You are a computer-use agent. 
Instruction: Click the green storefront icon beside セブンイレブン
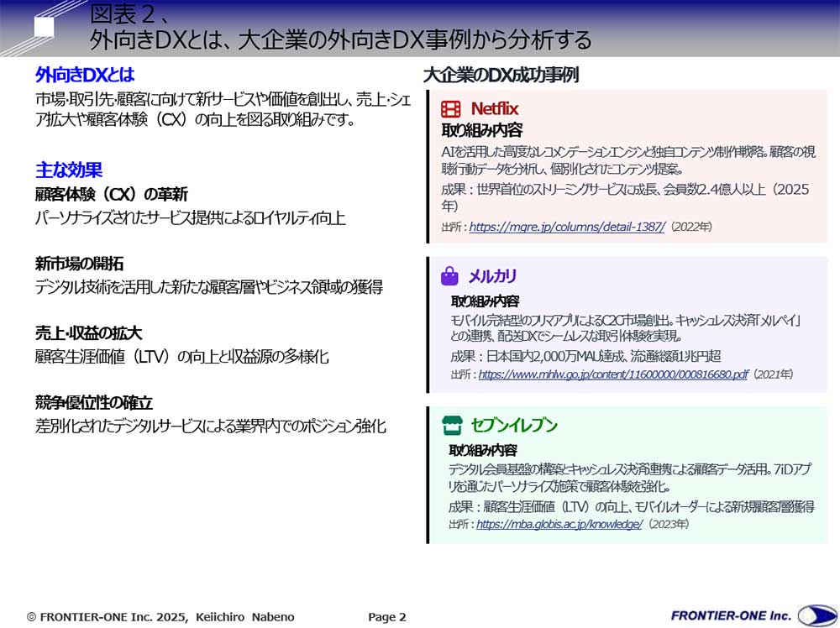451,427
